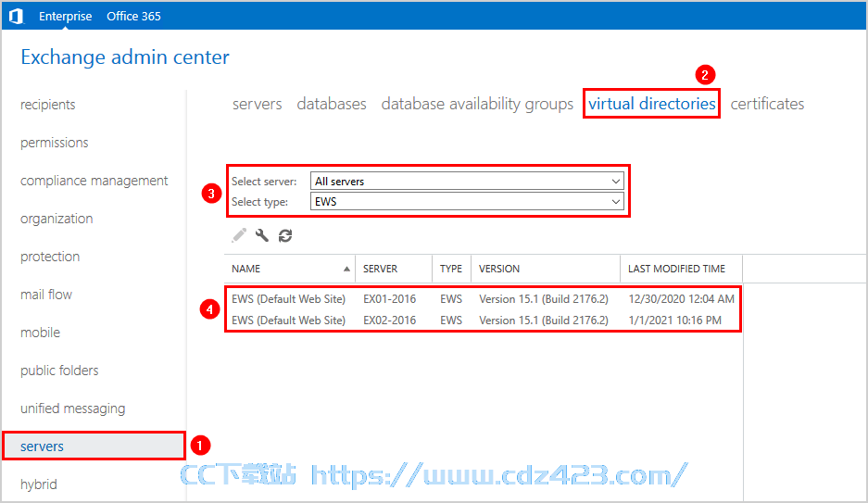Open the virtual directories tab
This screenshot has height=503, width=868.
click(651, 104)
